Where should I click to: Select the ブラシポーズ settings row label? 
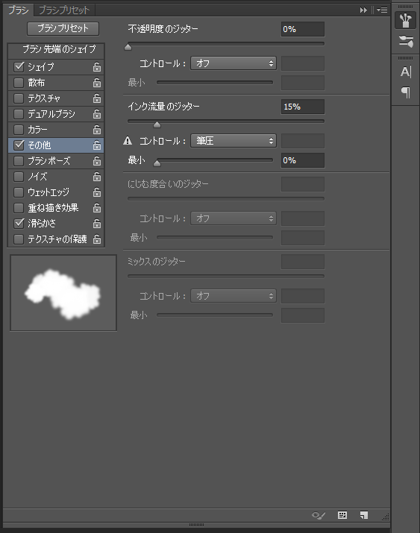coord(49,161)
